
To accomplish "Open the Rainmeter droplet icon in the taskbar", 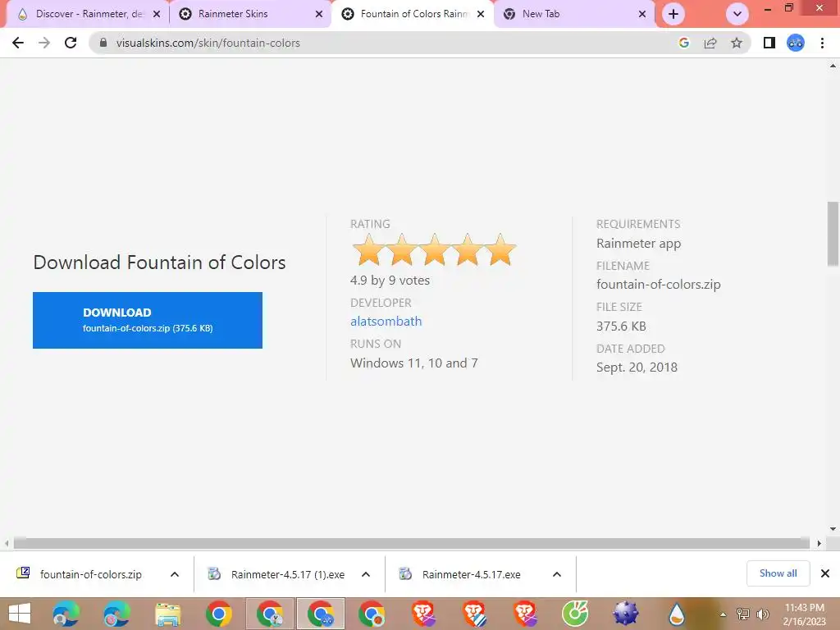I will [677, 614].
